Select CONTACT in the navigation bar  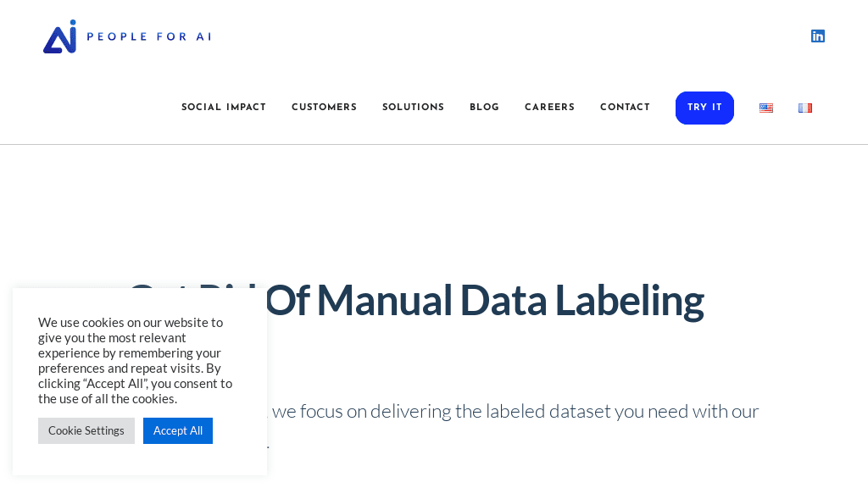625,108
